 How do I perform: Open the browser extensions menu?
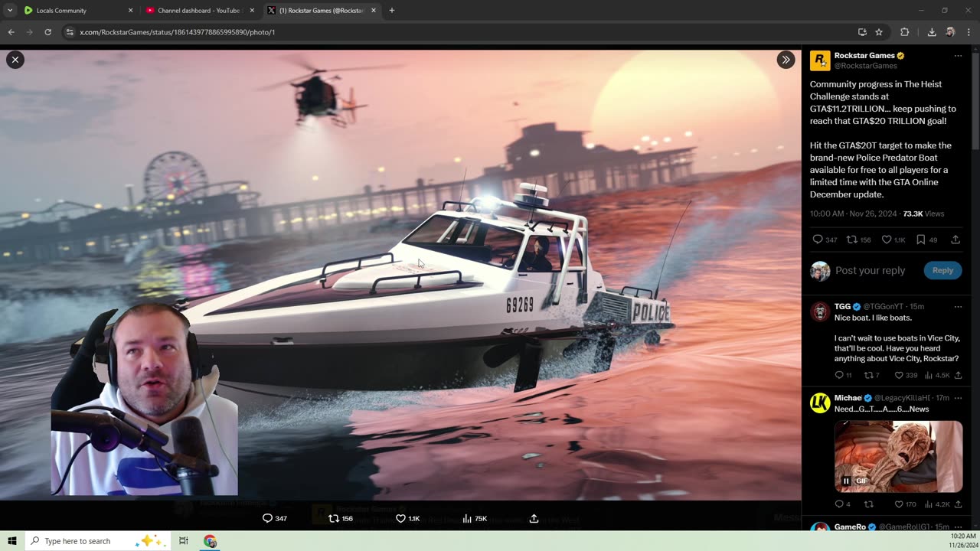(905, 32)
